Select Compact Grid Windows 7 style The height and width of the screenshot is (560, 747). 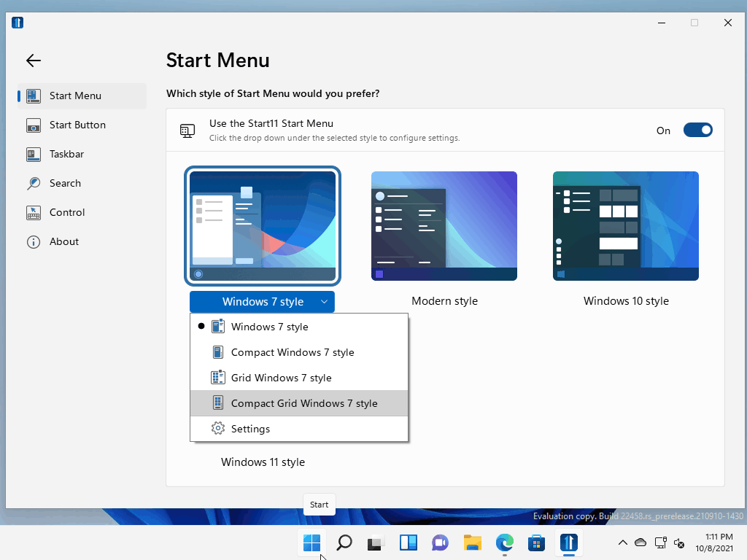click(x=304, y=402)
